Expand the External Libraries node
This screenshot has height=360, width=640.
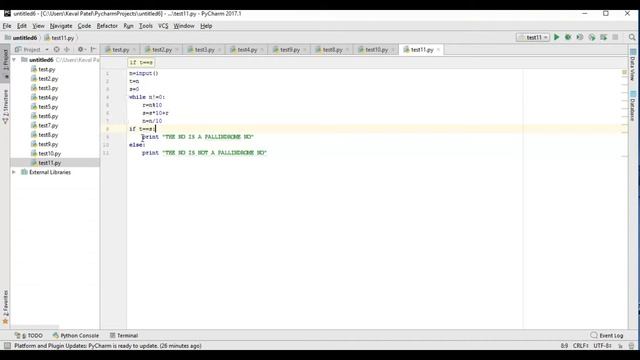[14, 172]
